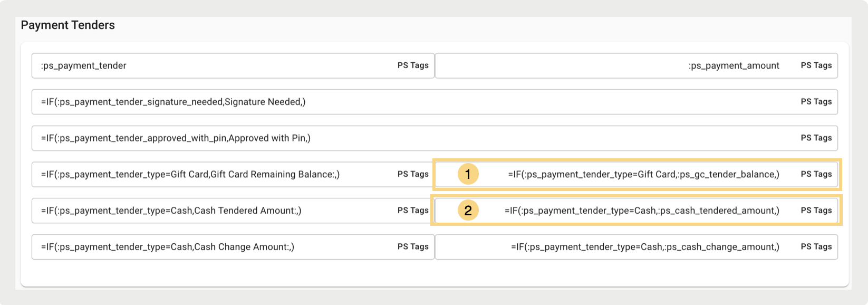Open PS Tags for Gift Card Remaining Balance field
The width and height of the screenshot is (868, 305).
pyautogui.click(x=413, y=174)
